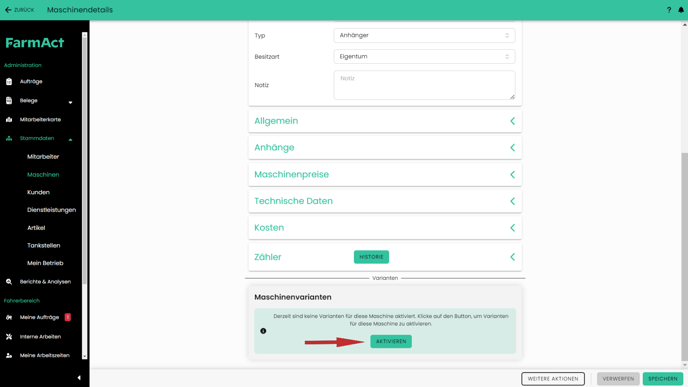The height and width of the screenshot is (387, 688).
Task: Click the Aufträge clipboard icon
Action: (9, 82)
